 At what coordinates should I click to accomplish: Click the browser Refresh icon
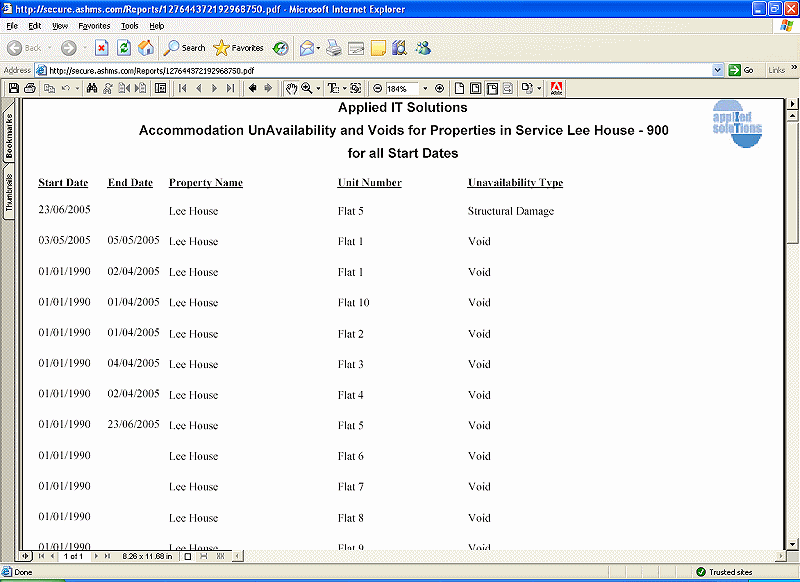click(x=124, y=47)
